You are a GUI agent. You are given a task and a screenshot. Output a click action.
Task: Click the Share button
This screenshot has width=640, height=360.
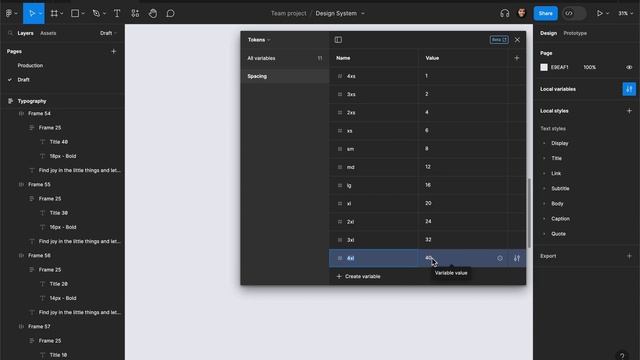pos(545,13)
